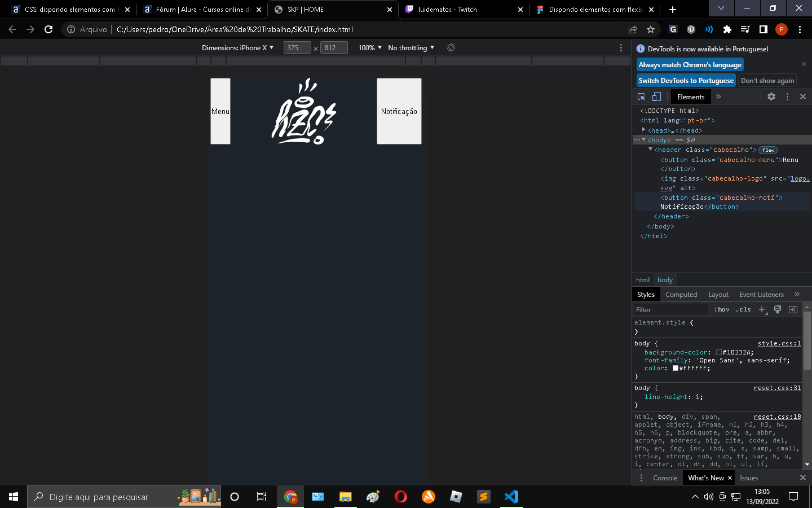
Task: Bookmark this page with the star icon
Action: pyautogui.click(x=651, y=29)
